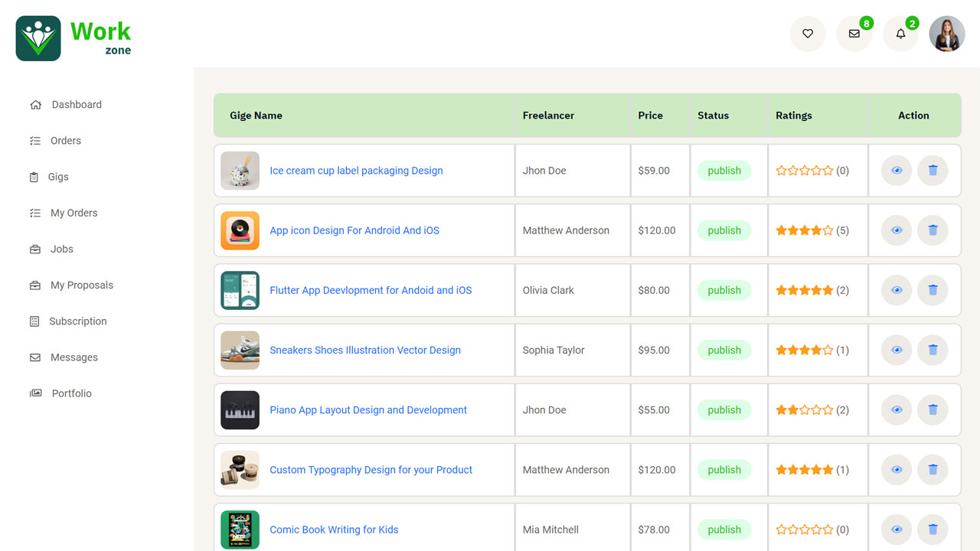Image resolution: width=980 pixels, height=551 pixels.
Task: Delete the Ice cream cup label gig
Action: click(933, 171)
